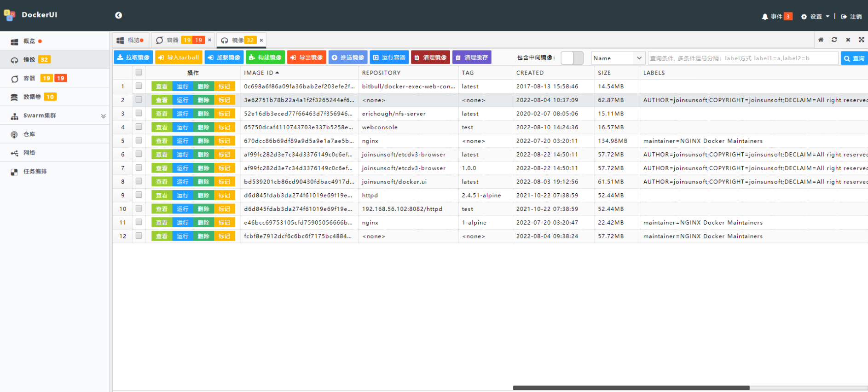The height and width of the screenshot is (392, 868).
Task: Click the refresh icon in tab bar
Action: [834, 40]
